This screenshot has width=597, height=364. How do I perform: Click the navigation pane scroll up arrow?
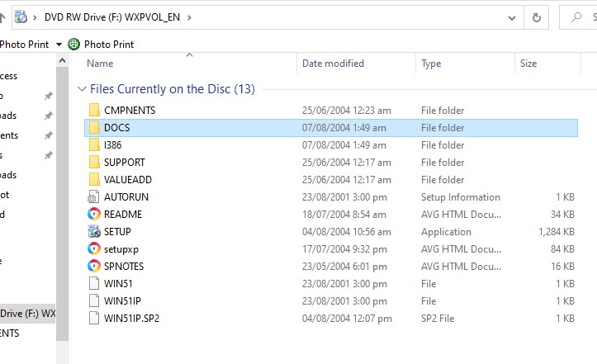[63, 60]
